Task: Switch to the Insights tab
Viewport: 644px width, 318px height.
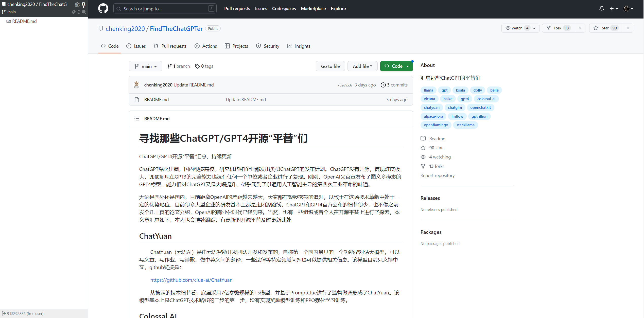Action: coord(299,46)
